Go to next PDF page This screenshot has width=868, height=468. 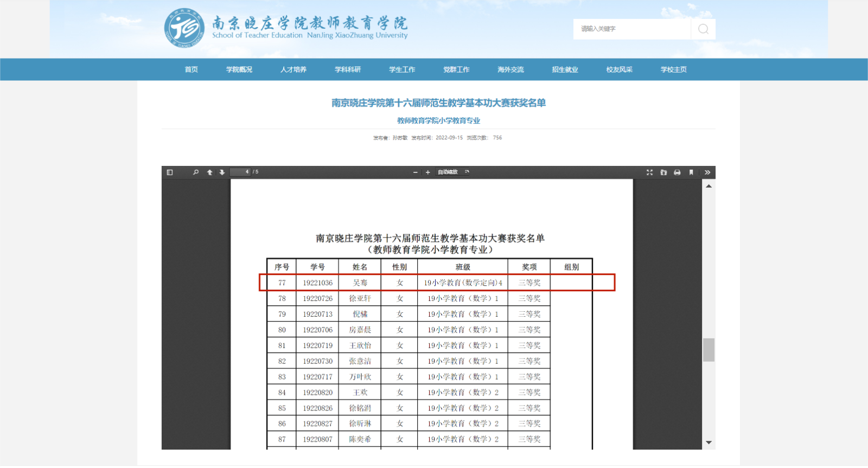pos(222,172)
